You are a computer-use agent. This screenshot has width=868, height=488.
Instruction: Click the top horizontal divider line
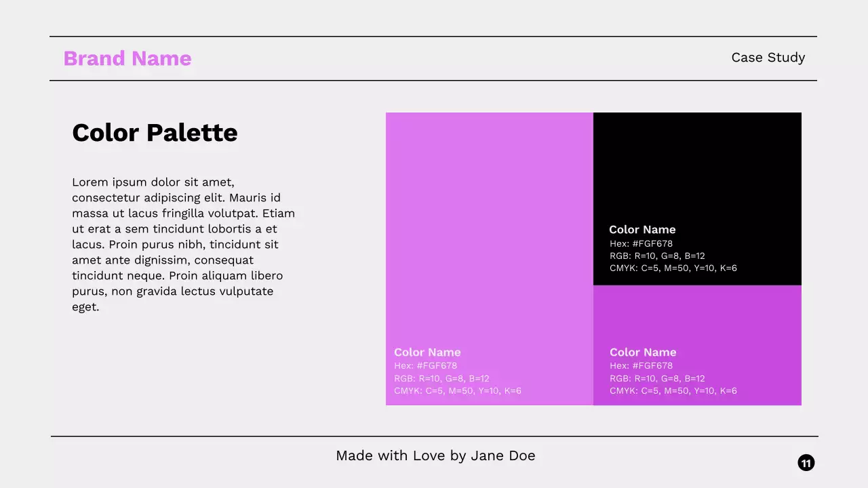tap(434, 35)
